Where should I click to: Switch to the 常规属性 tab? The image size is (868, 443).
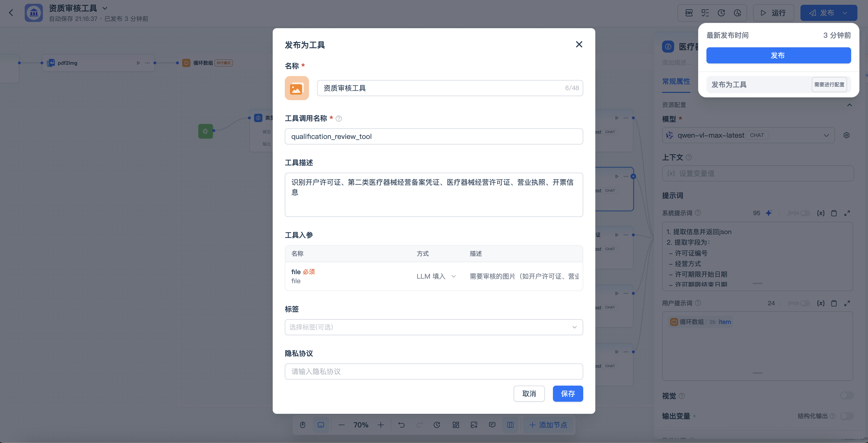676,82
